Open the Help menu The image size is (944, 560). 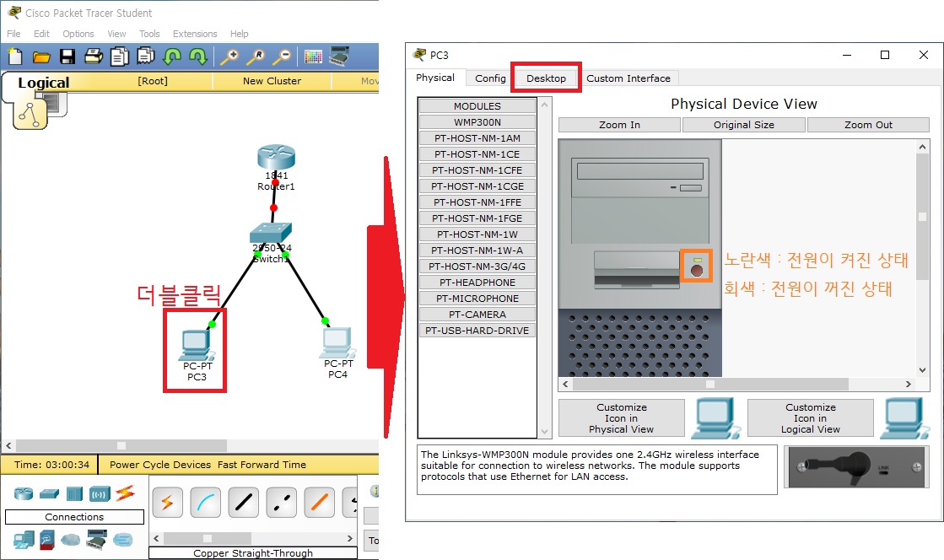pos(239,34)
